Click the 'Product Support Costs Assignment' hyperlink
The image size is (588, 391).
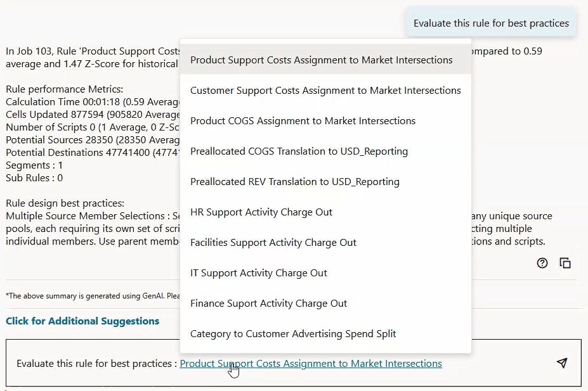(x=311, y=363)
